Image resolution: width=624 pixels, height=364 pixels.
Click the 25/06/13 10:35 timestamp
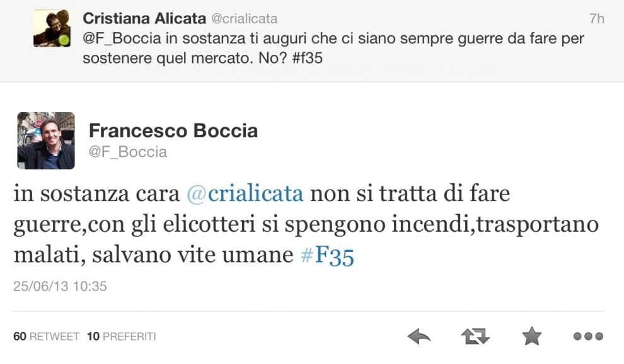[60, 287]
